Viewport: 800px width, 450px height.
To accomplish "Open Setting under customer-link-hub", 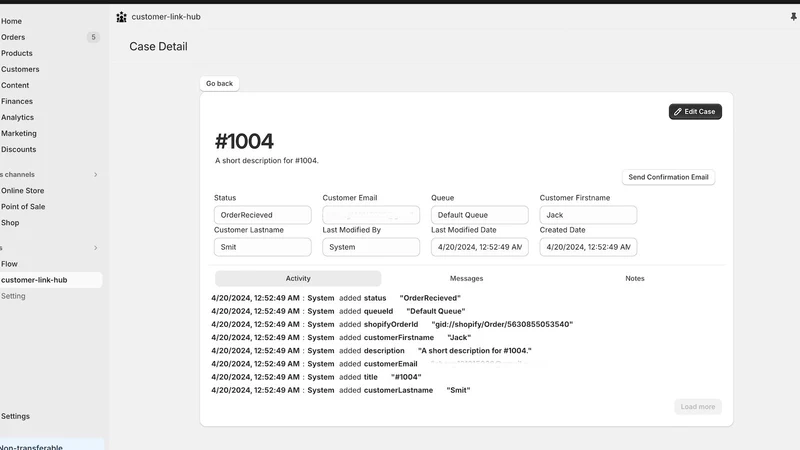I will click(x=13, y=296).
